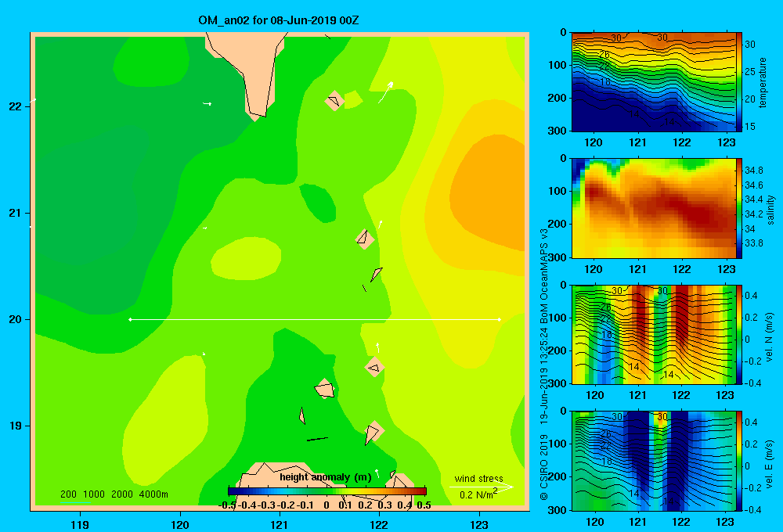Screen dimensions: 783x532
Task: Click the small island near 20.8N 121.9E
Action: click(365, 239)
